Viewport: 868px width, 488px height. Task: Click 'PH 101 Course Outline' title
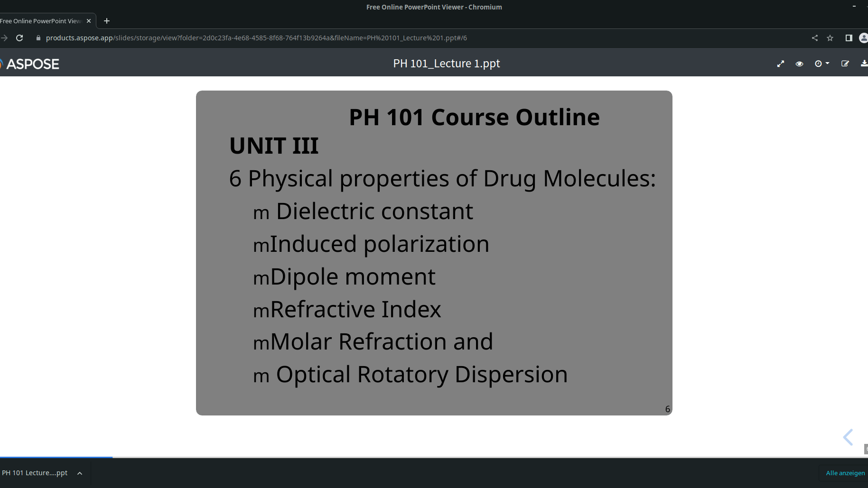(x=475, y=117)
